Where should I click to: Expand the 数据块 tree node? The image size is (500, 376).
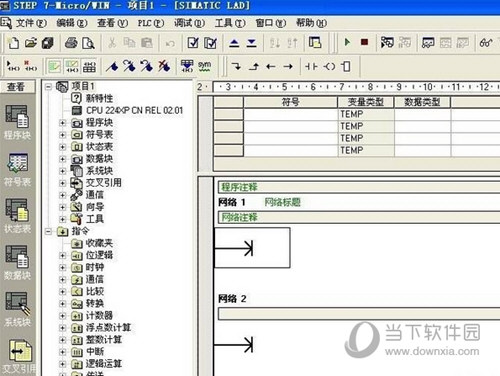click(x=62, y=159)
